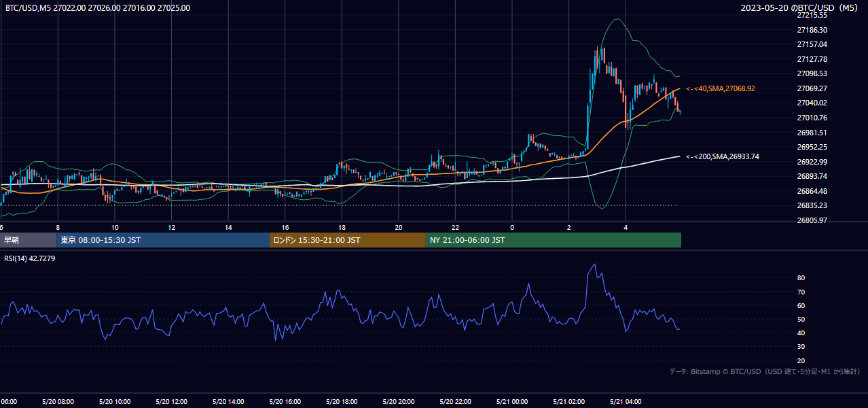Screen dimensions: 868x408
Task: Click bottom time label 5/20 10:00
Action: pos(114,402)
